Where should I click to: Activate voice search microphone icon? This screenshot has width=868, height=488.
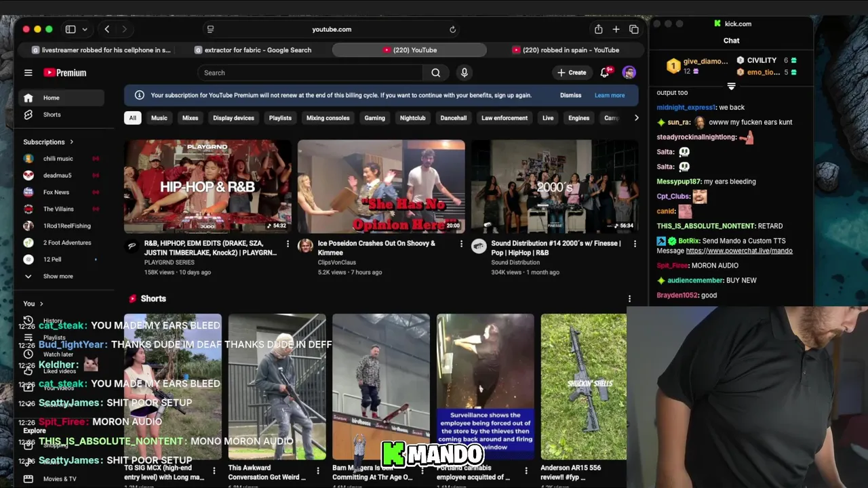coord(464,73)
